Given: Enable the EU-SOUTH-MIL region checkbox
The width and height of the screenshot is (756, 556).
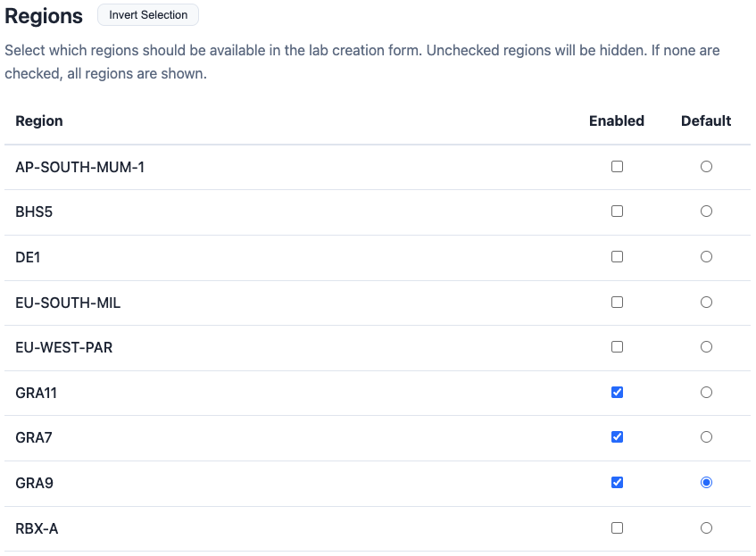Looking at the screenshot, I should [617, 303].
